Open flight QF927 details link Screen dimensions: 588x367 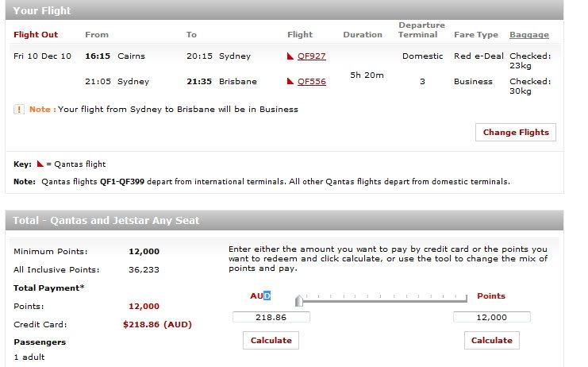pyautogui.click(x=312, y=56)
